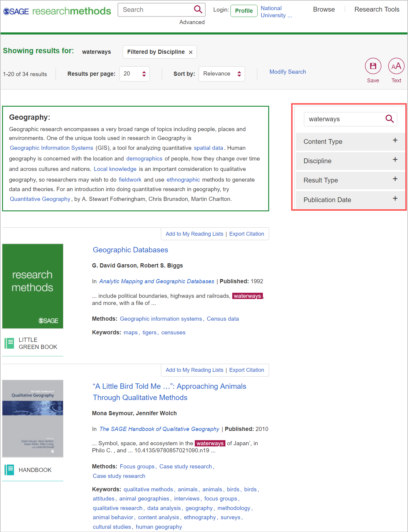Open the Browse menu
Viewport: 408px width, 532px height.
[x=324, y=10]
